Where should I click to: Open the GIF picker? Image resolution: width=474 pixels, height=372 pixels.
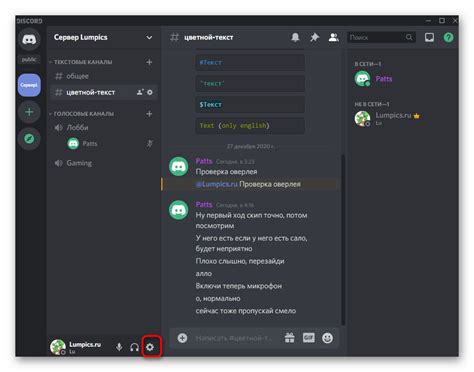(x=309, y=338)
